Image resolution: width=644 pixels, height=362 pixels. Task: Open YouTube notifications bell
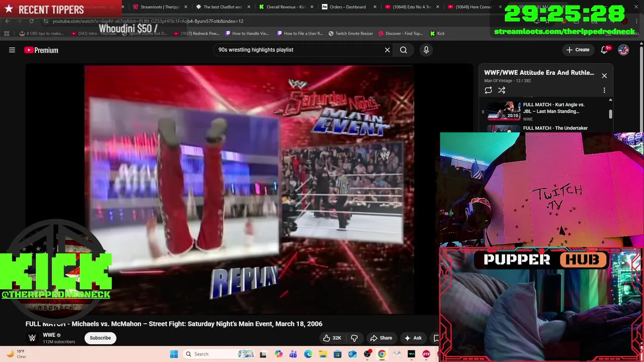pos(605,50)
